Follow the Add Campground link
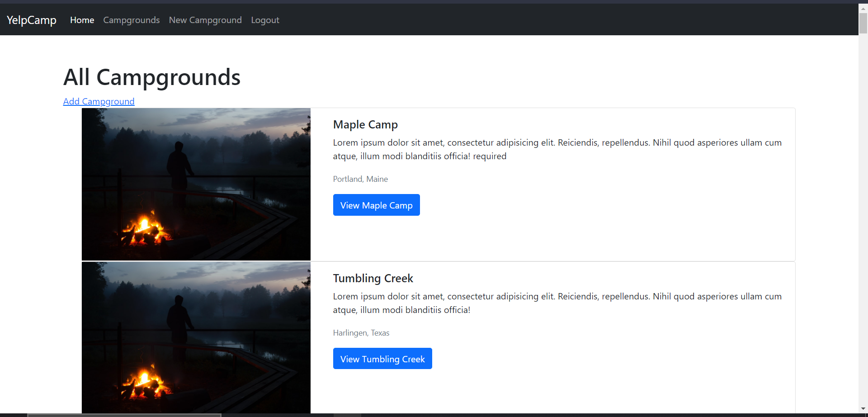This screenshot has height=417, width=868. point(99,101)
